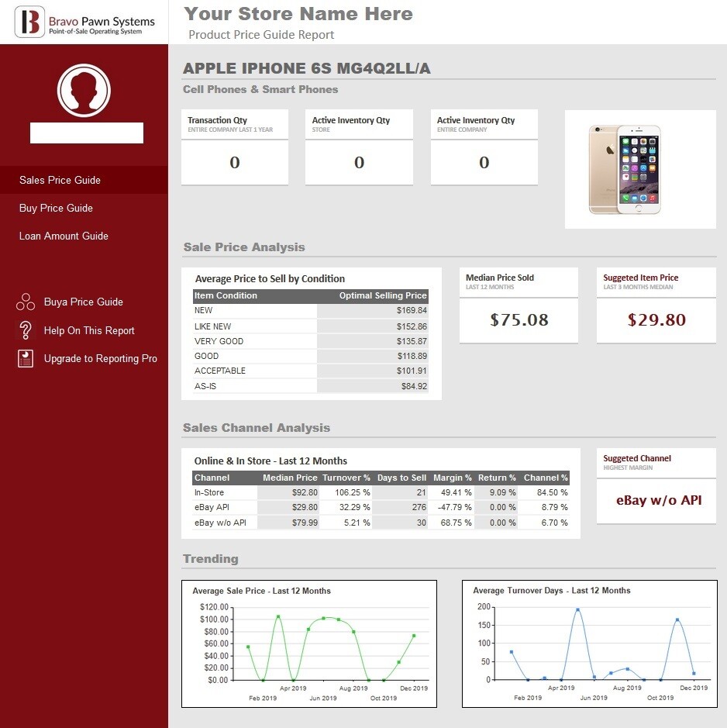Click the Upgrade to Reporting Pro document icon
The width and height of the screenshot is (727, 728).
click(x=26, y=358)
